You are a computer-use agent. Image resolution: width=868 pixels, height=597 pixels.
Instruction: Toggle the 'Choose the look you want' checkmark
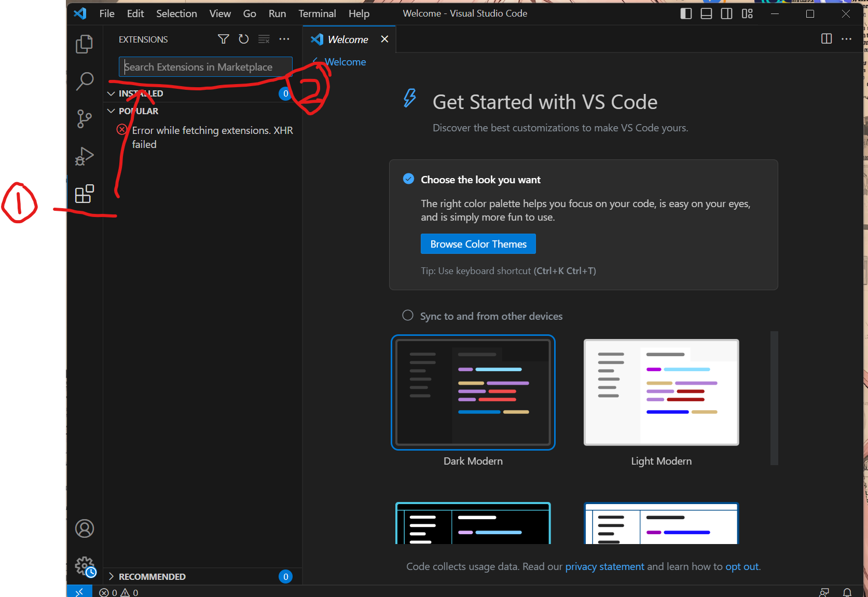[x=408, y=179]
